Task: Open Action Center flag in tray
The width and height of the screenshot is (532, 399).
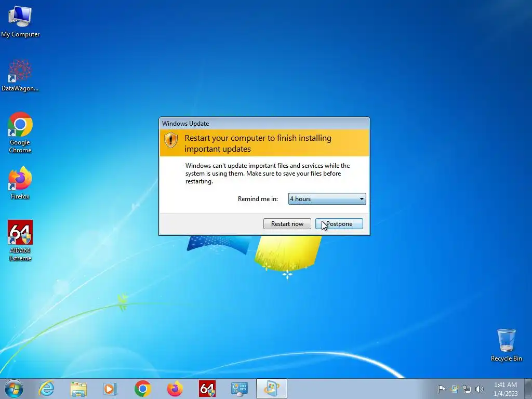Action: pyautogui.click(x=442, y=389)
